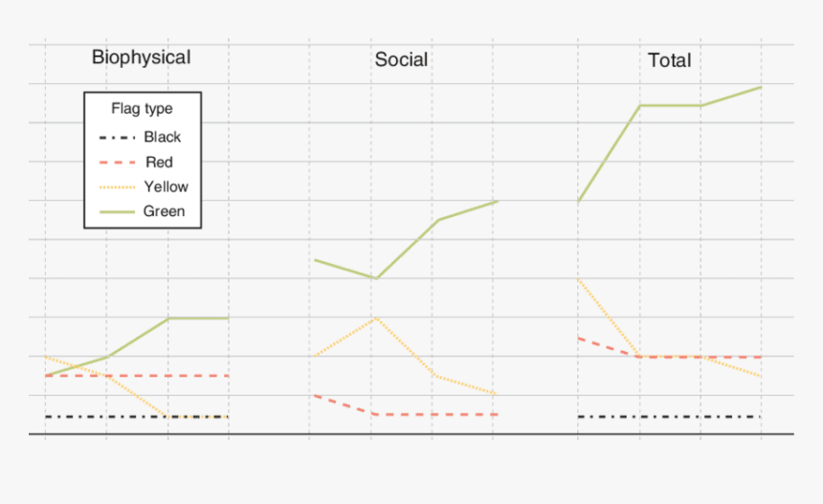Select the "Black" legend label
The image size is (823, 504).
(162, 138)
